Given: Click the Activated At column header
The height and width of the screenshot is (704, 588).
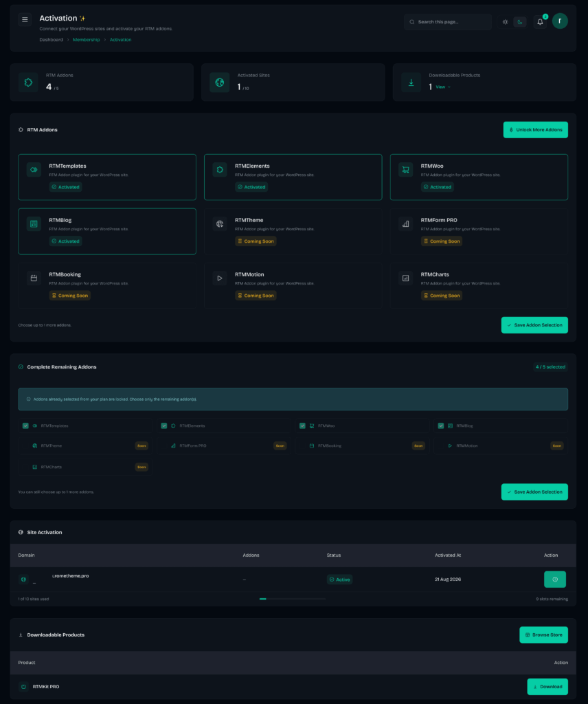Looking at the screenshot, I should (x=448, y=555).
